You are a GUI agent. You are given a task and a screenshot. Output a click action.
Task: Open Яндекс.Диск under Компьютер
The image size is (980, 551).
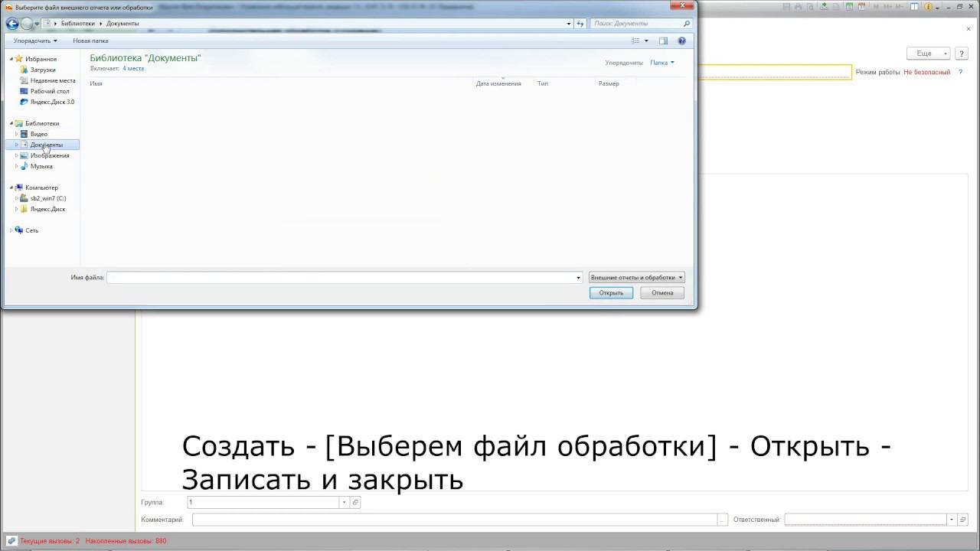47,209
